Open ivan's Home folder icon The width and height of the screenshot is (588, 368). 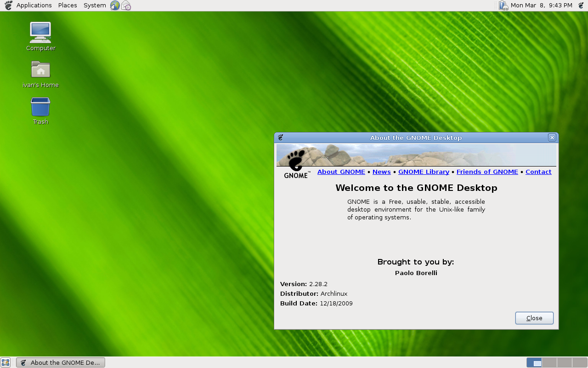pyautogui.click(x=40, y=70)
